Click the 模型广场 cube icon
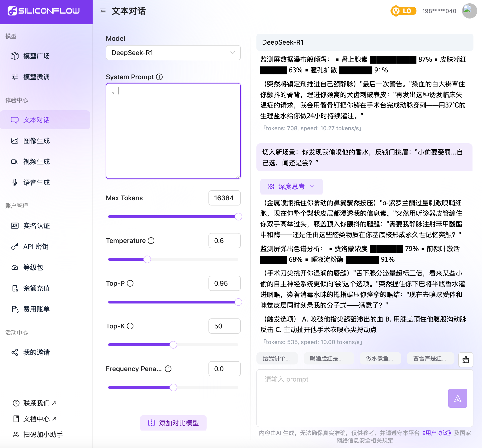 (x=15, y=56)
